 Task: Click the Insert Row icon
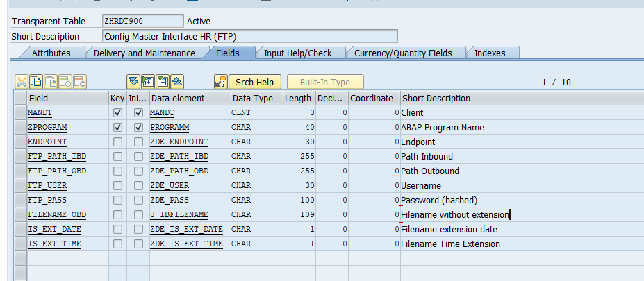click(x=65, y=82)
